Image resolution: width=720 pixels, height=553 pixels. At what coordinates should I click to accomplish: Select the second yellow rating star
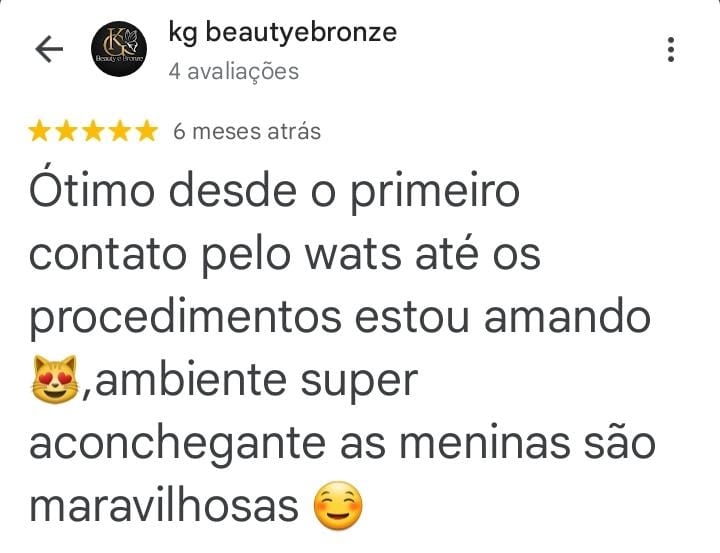[66, 131]
